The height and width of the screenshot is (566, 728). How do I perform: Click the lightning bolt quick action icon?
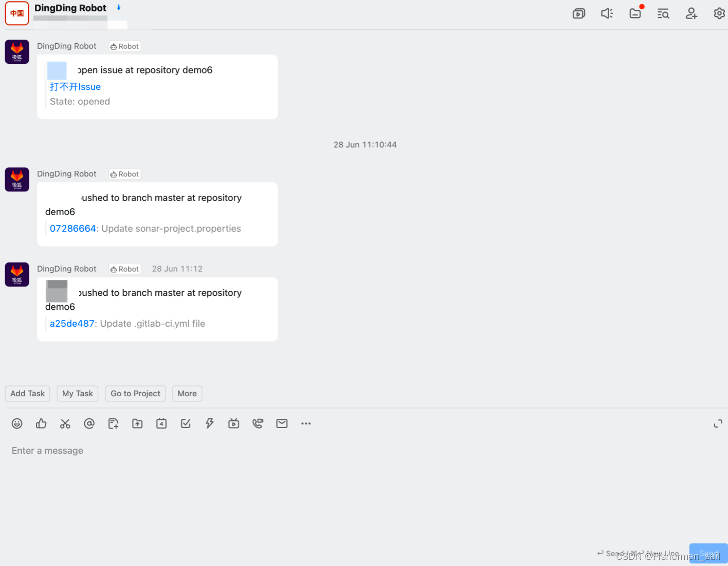click(210, 423)
